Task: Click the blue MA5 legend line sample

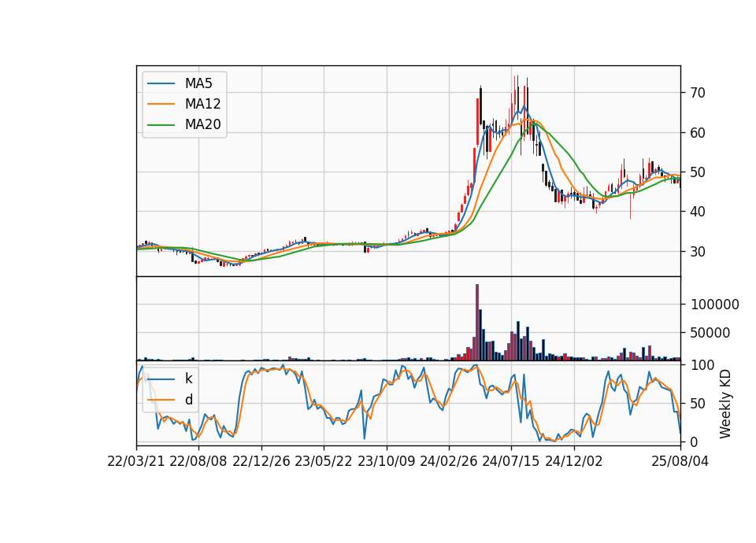Action: coord(161,84)
